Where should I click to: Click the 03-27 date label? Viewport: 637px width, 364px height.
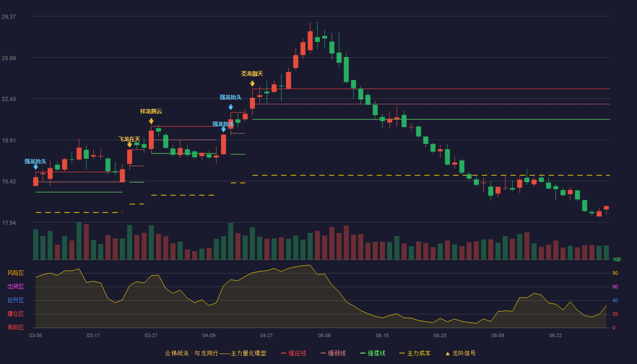pos(151,335)
